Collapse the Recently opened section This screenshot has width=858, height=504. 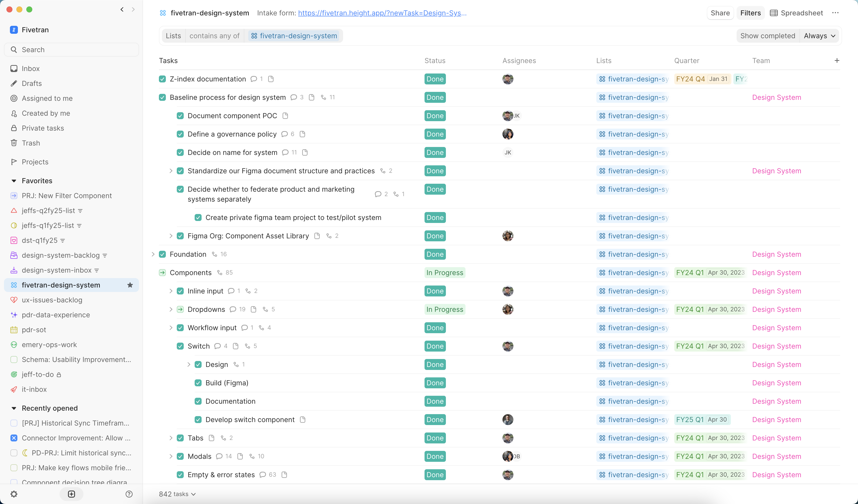[14, 408]
